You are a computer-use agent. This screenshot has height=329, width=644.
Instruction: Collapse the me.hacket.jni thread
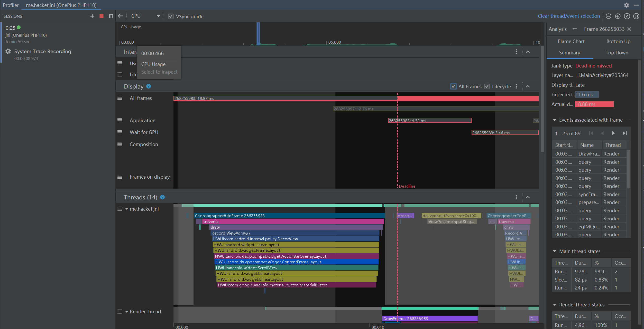[127, 209]
